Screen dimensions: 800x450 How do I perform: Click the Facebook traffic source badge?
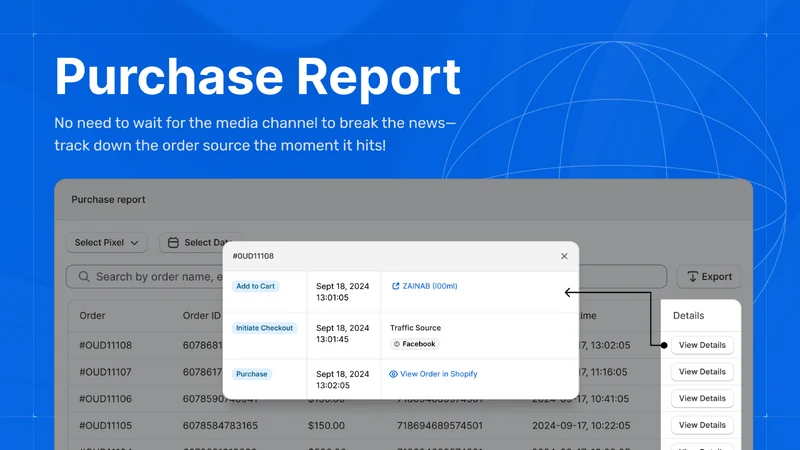415,344
